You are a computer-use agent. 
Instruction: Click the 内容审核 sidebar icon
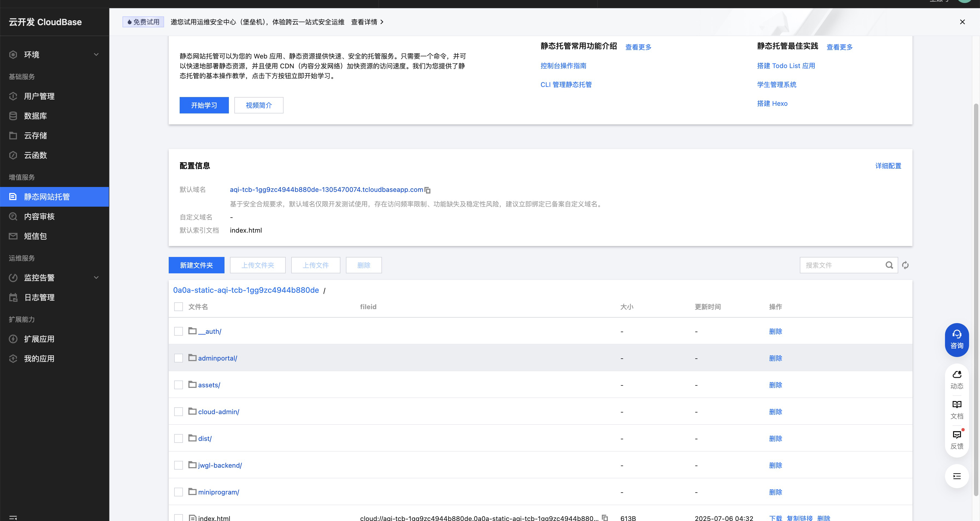pyautogui.click(x=13, y=216)
